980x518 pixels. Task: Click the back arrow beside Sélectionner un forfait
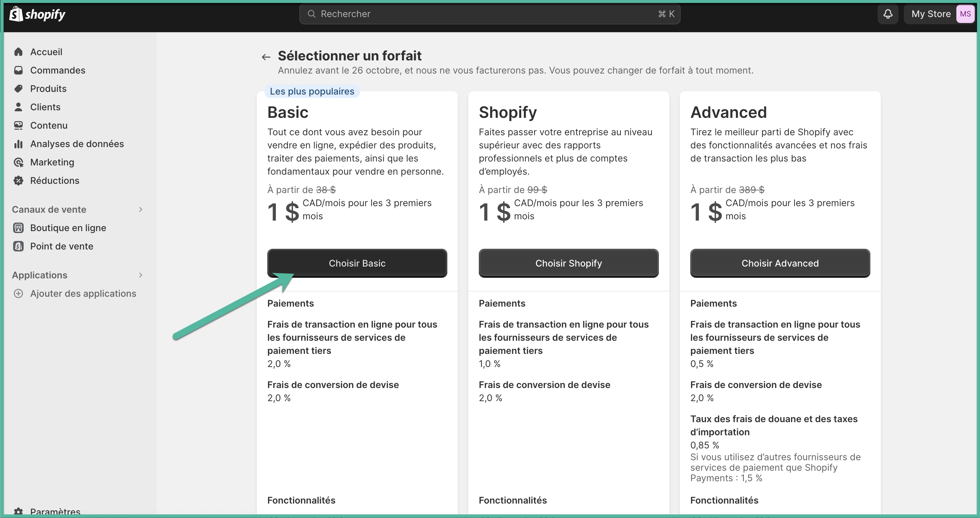pos(266,57)
